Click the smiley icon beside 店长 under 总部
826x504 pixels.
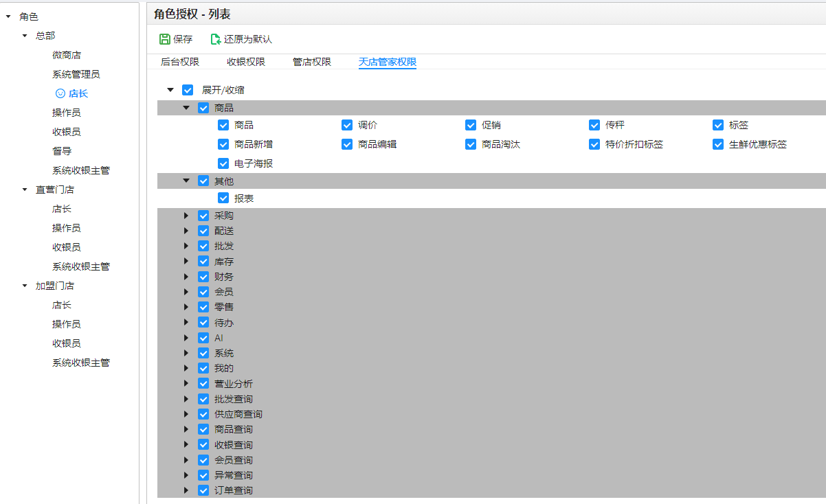pyautogui.click(x=60, y=93)
